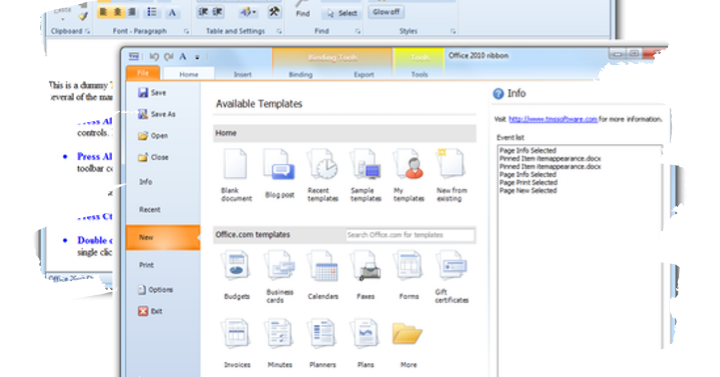Open the orange File tab
Viewport: 720px width, 377px height.
(x=143, y=73)
